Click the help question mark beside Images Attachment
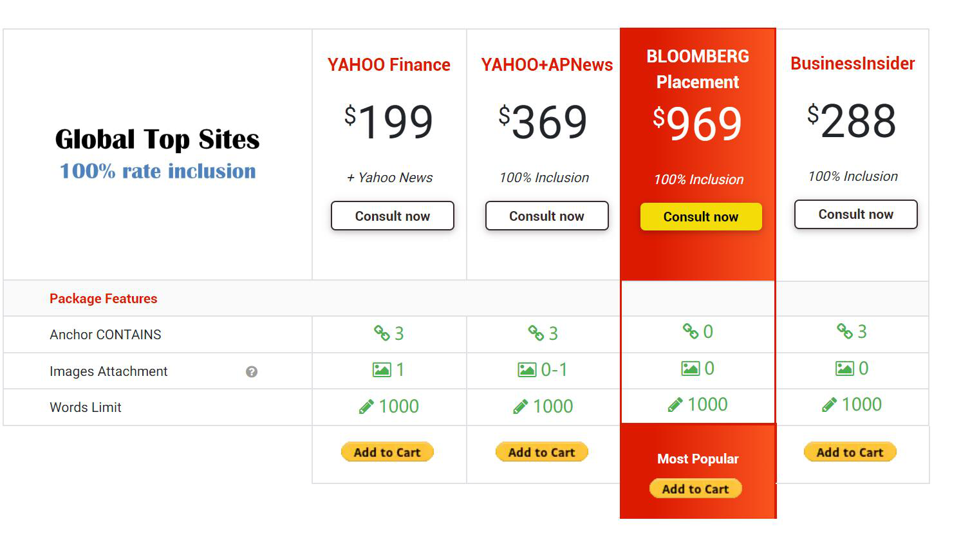961x560 pixels. click(x=252, y=371)
